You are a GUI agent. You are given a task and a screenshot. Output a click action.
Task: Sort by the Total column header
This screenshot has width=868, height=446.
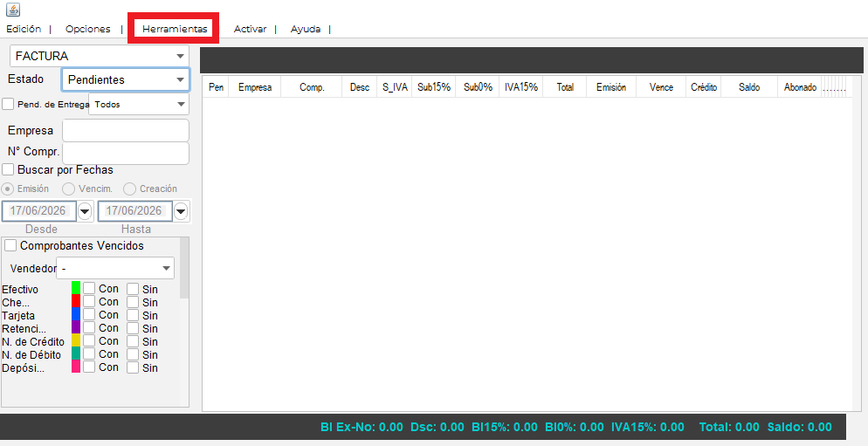point(565,87)
